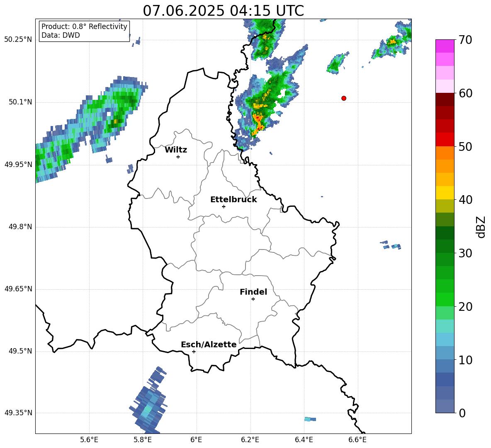Click the 6.6°E longitude label

[x=357, y=440]
